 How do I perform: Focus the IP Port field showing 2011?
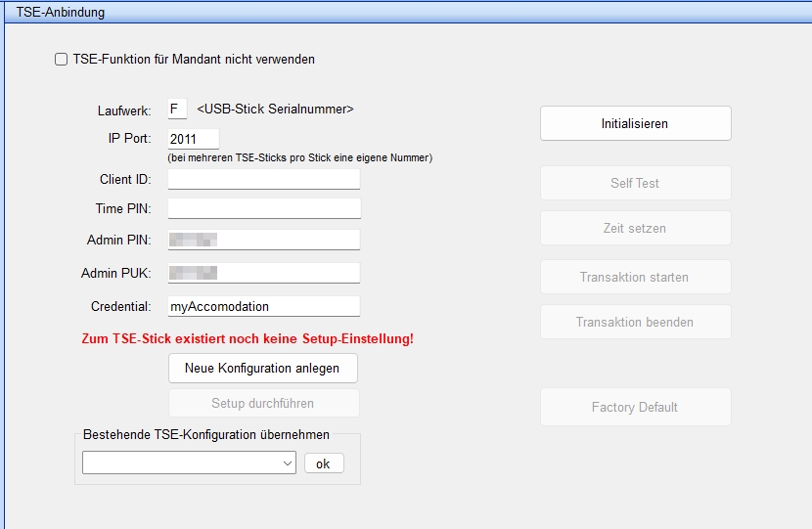pos(193,139)
